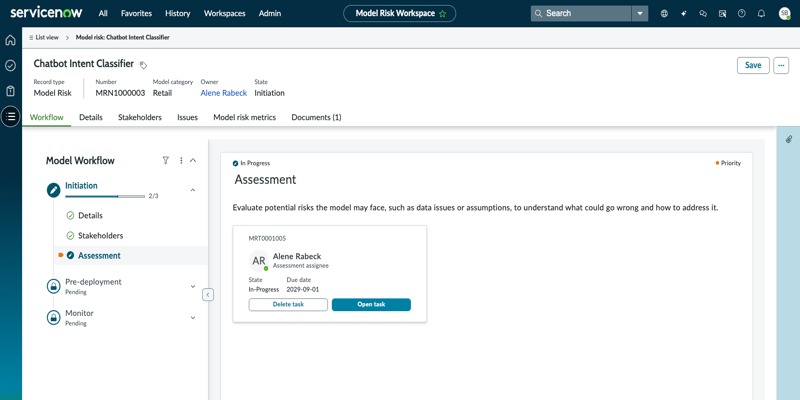The width and height of the screenshot is (800, 400).
Task: Open the Admin menu
Action: [x=270, y=14]
